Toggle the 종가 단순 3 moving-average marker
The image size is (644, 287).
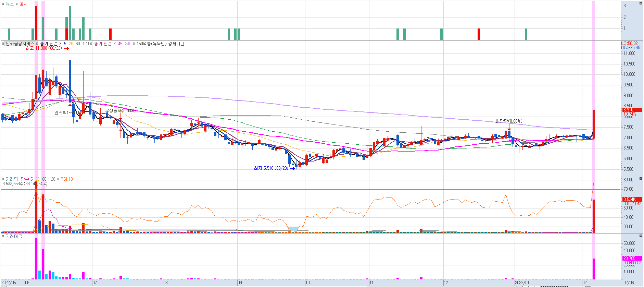pos(37,44)
